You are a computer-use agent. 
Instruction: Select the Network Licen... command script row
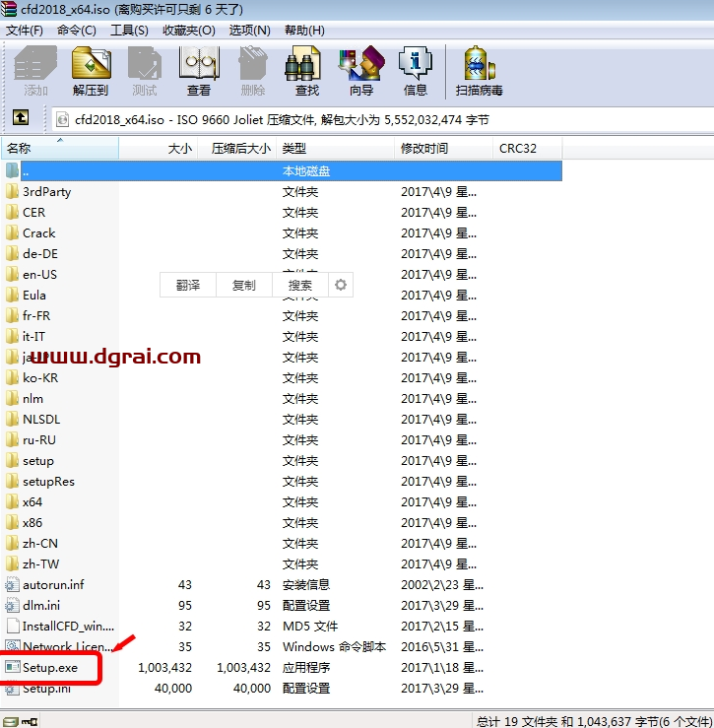pyautogui.click(x=282, y=646)
